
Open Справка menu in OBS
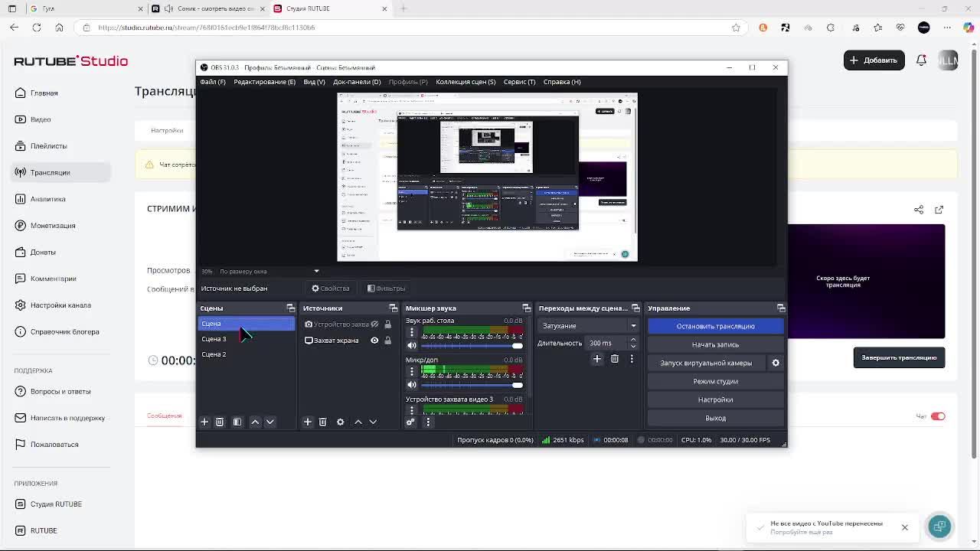562,82
